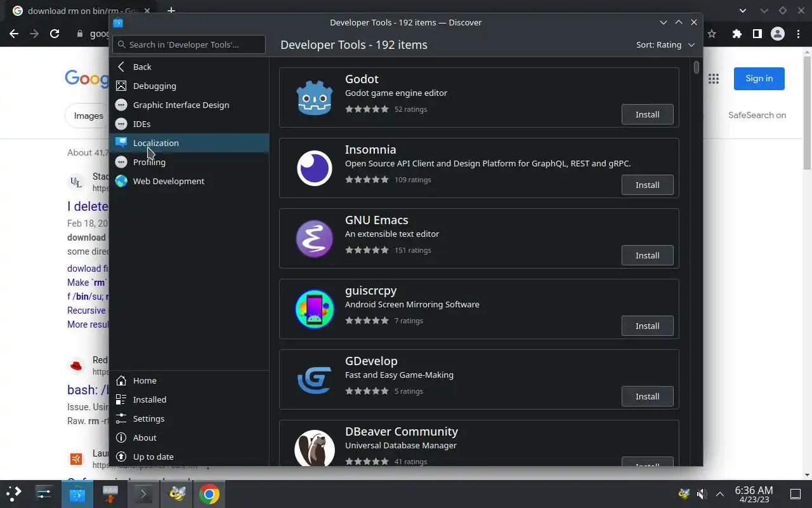Install GNU Emacs
This screenshot has width=812, height=508.
point(647,255)
